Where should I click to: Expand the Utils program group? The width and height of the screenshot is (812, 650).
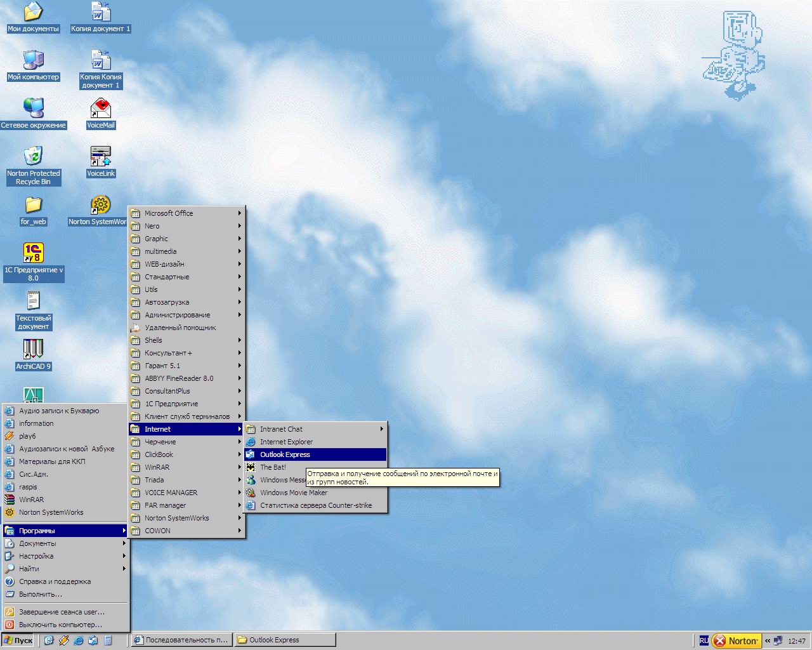click(x=187, y=289)
